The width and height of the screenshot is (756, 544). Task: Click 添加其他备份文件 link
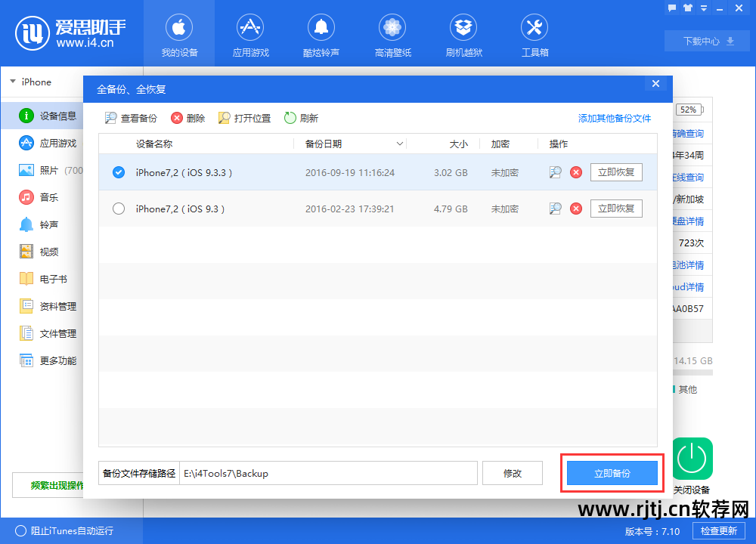614,118
